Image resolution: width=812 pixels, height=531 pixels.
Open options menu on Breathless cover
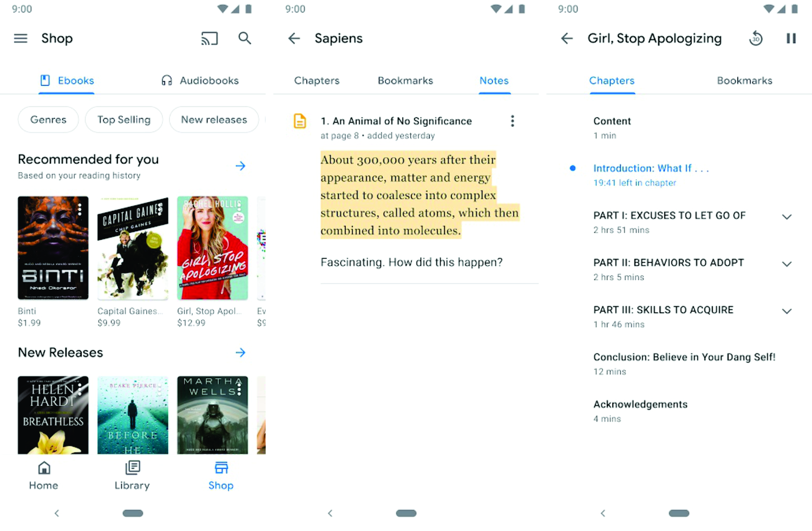(x=80, y=388)
